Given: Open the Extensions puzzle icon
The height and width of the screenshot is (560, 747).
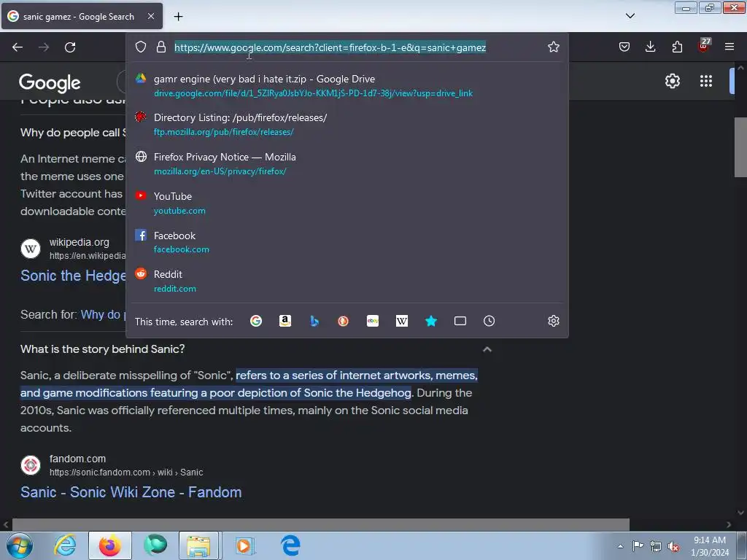Looking at the screenshot, I should (677, 47).
